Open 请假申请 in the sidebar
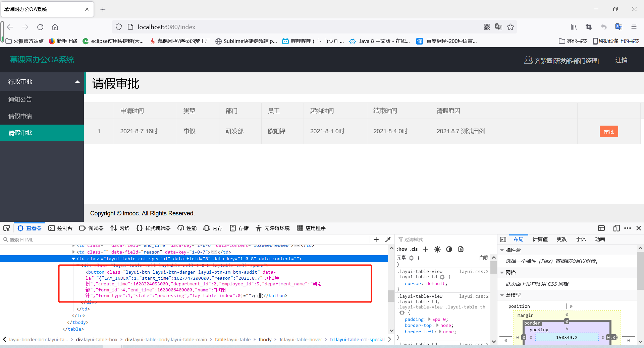This screenshot has width=644, height=348. [x=42, y=116]
